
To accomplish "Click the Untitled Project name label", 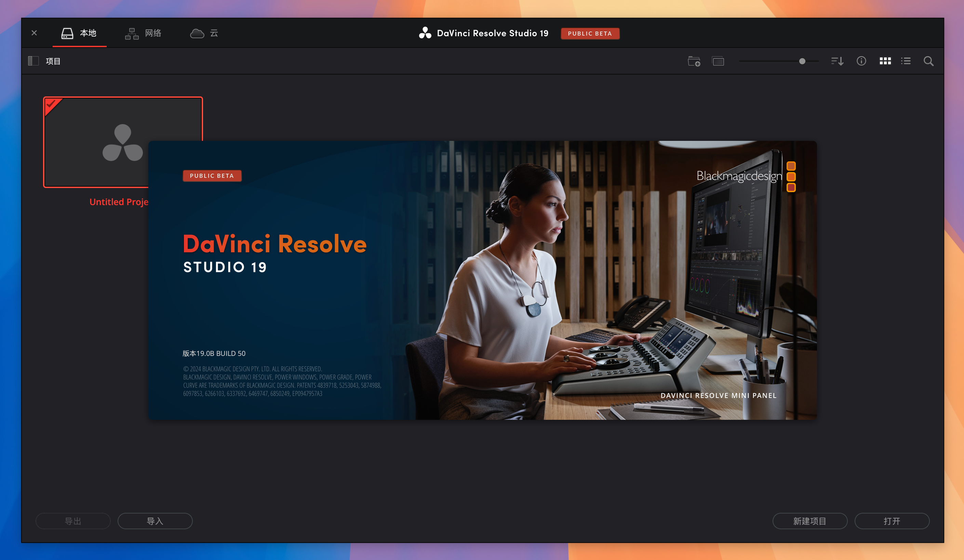I will [119, 202].
